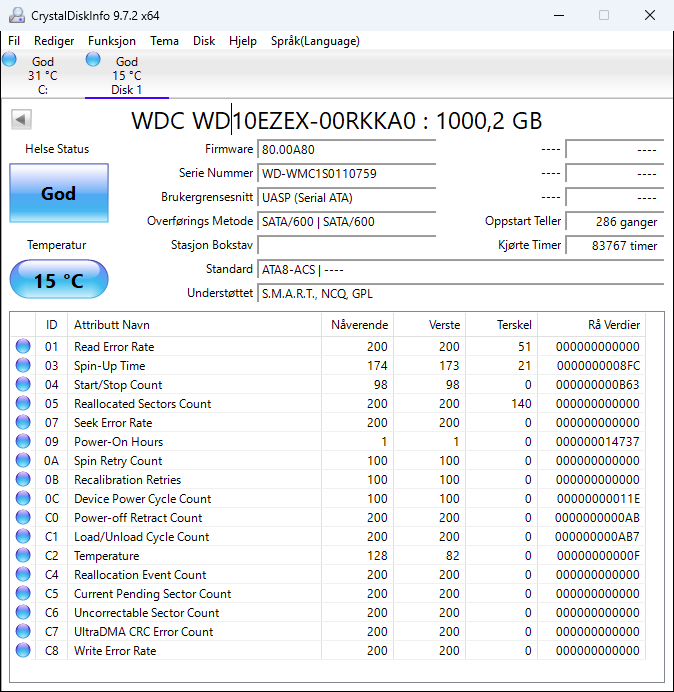Click the WDC WD10EZEX-00RKKA0 disk title
Image resolution: width=674 pixels, height=692 pixels.
point(337,120)
